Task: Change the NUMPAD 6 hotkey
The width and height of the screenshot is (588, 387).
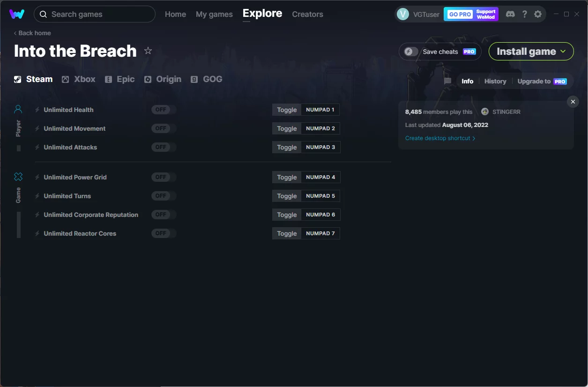Action: 320,215
